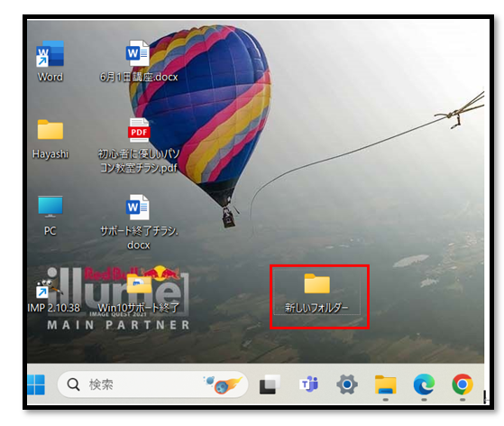Click into the 検索 taskbar search box
This screenshot has height=426, width=504.
click(x=152, y=384)
